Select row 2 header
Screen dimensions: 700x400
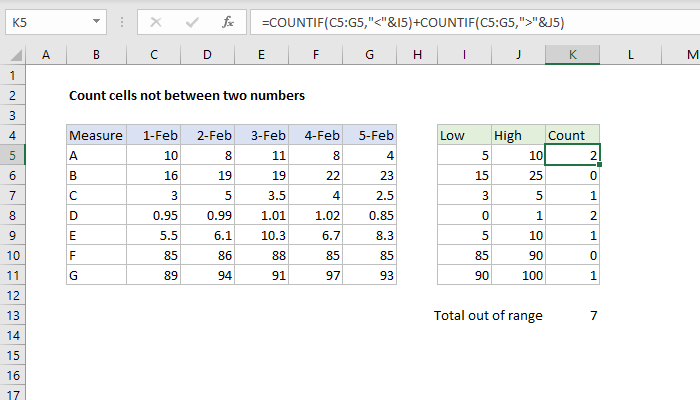(12, 96)
